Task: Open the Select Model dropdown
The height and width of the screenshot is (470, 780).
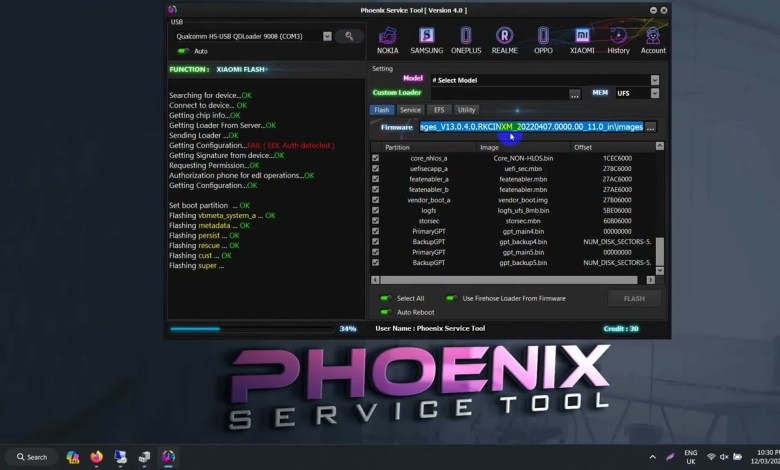Action: click(x=654, y=80)
